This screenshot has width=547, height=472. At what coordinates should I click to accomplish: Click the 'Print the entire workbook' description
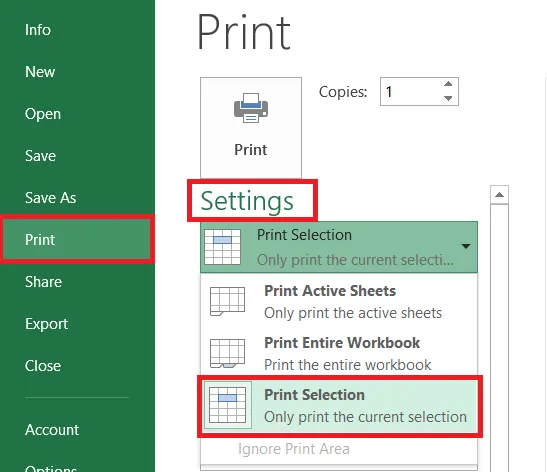click(x=348, y=365)
